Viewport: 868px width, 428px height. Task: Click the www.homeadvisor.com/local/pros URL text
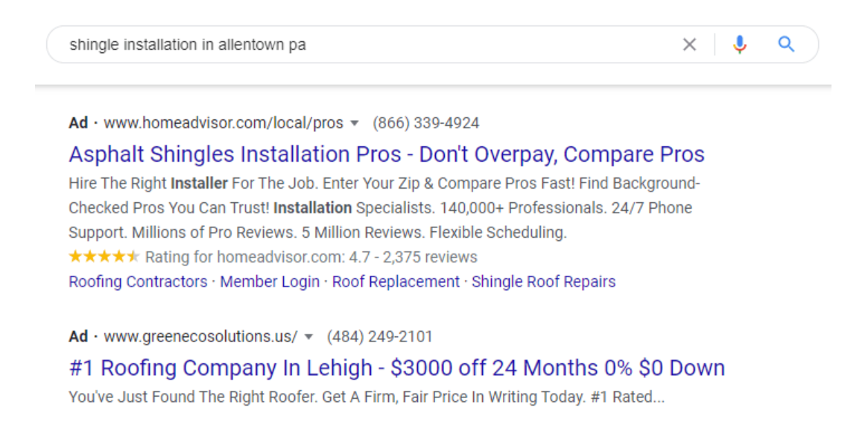click(x=224, y=123)
